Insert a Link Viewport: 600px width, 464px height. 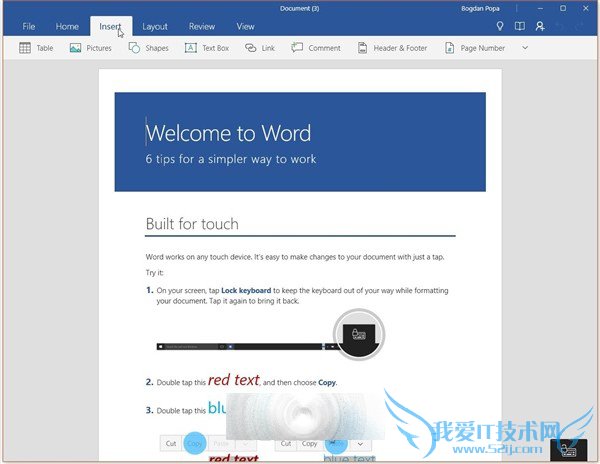(x=260, y=48)
